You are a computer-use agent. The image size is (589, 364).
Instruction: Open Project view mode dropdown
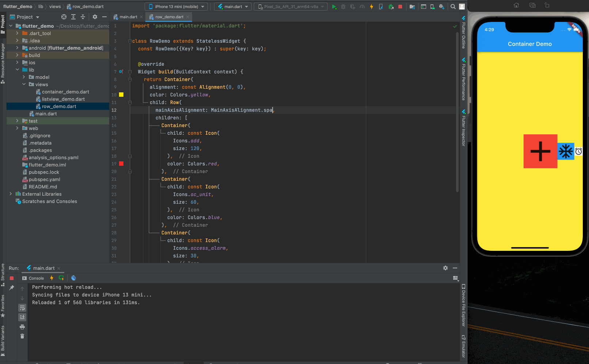click(25, 17)
